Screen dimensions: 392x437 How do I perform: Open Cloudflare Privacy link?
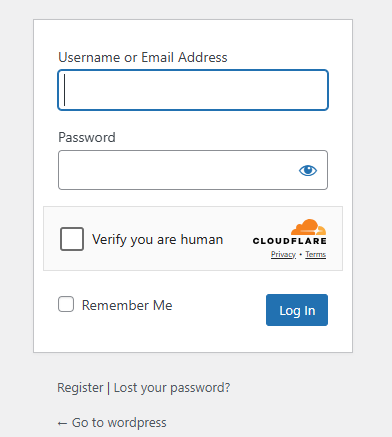click(x=283, y=254)
